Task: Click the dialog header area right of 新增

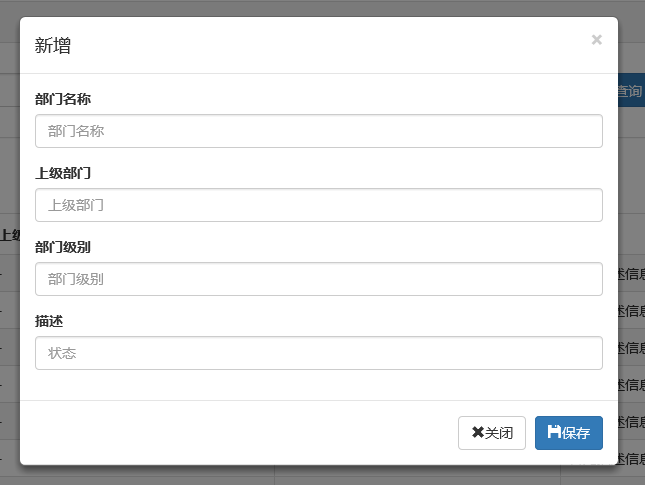Action: click(x=330, y=45)
